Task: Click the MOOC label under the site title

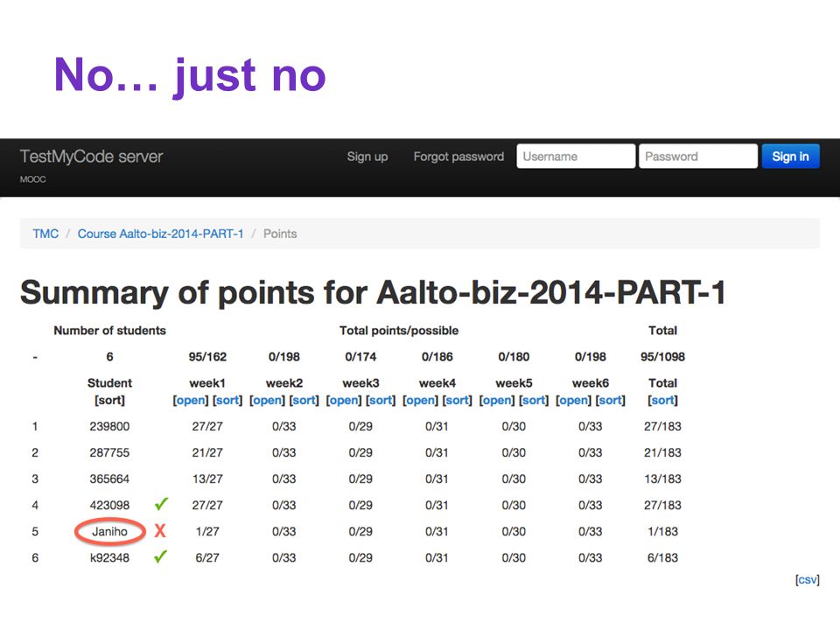Action: tap(32, 179)
